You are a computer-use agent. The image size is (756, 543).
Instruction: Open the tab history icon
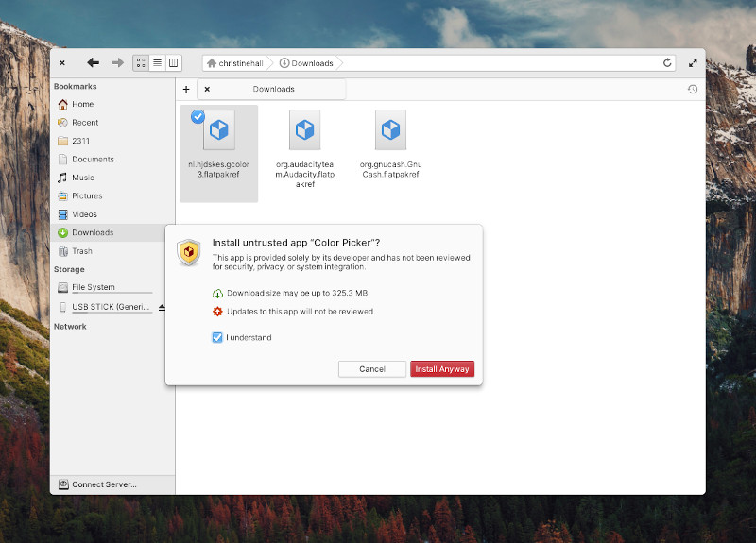tap(693, 89)
